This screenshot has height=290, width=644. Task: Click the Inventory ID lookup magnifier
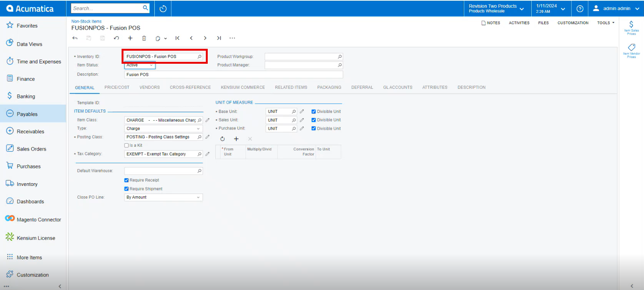click(x=199, y=56)
